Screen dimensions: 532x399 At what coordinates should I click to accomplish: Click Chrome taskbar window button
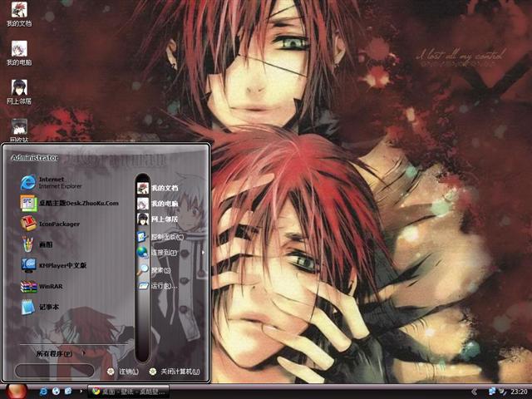coord(128,392)
